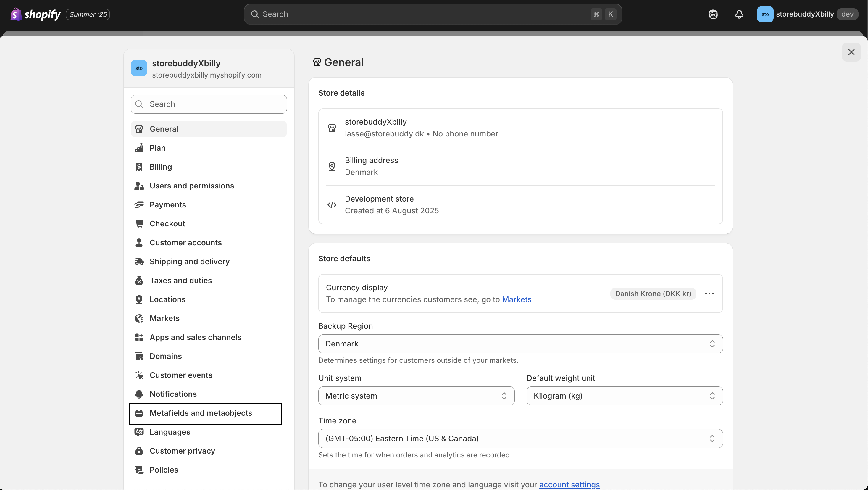Open the Sidekick assistant icon
This screenshot has height=490, width=868.
pyautogui.click(x=713, y=14)
